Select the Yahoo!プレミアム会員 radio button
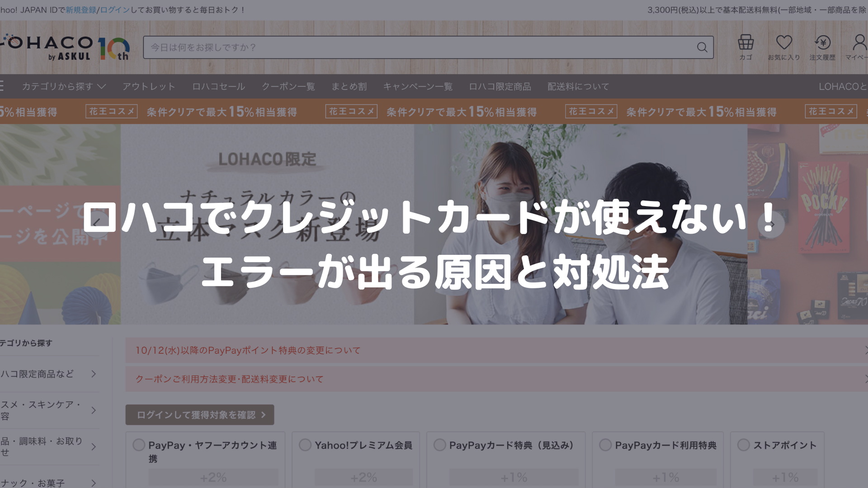The width and height of the screenshot is (868, 488). coord(305,445)
